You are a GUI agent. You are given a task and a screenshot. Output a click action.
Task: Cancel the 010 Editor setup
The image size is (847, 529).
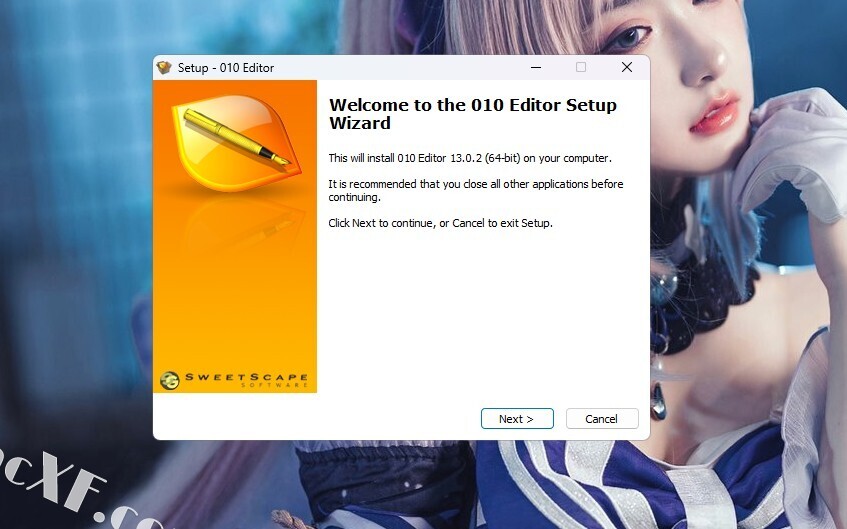coord(602,419)
